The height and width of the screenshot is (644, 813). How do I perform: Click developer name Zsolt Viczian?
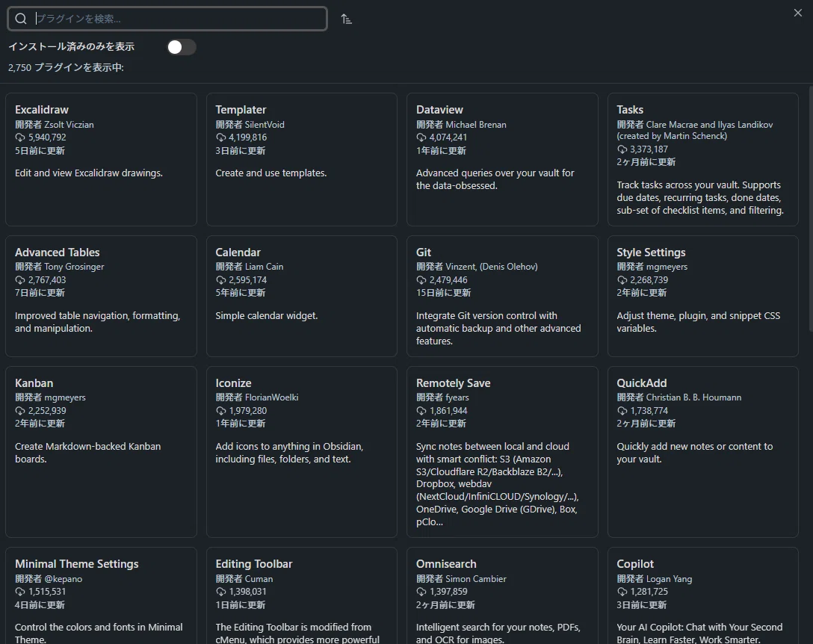click(69, 125)
